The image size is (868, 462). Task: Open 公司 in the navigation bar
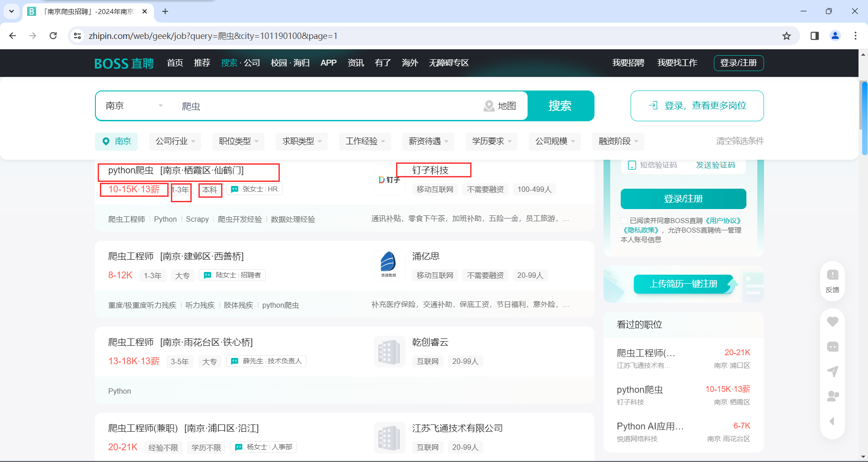pos(252,63)
